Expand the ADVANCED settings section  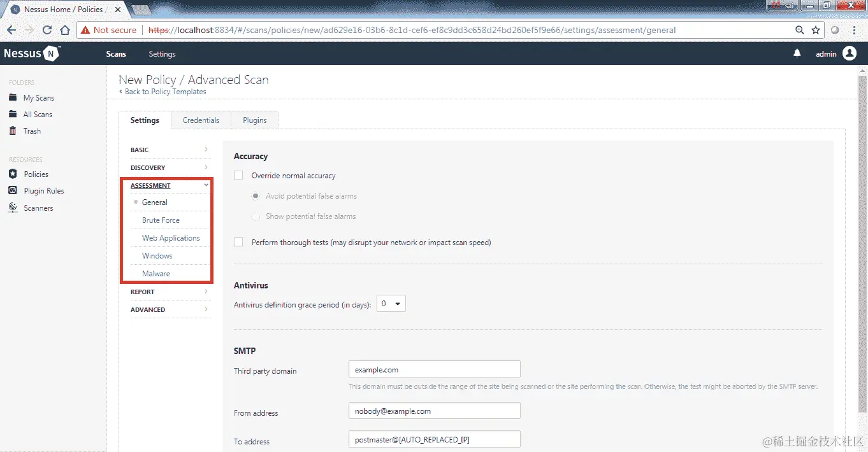(x=170, y=309)
